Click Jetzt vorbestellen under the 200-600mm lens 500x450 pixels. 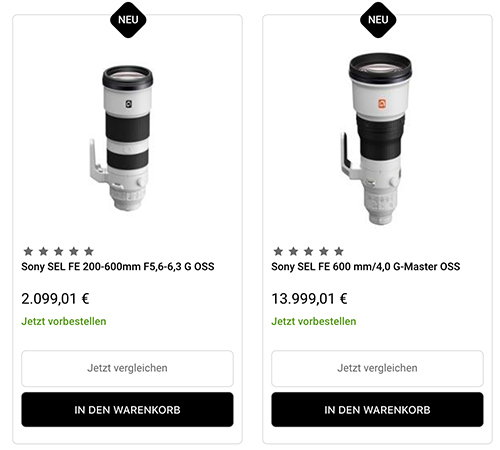tap(64, 321)
